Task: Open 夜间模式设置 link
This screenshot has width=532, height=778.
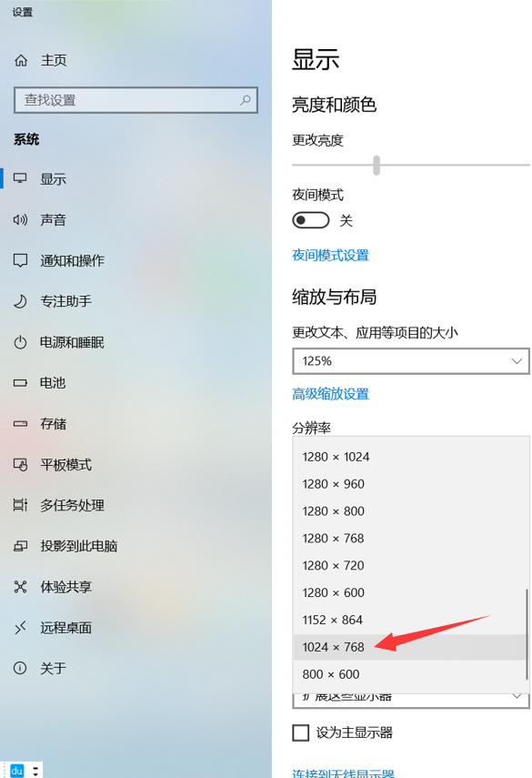Action: point(331,256)
